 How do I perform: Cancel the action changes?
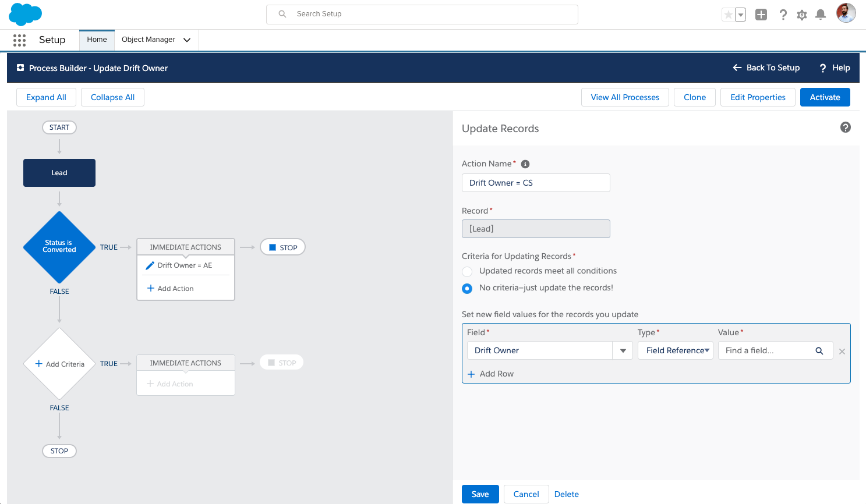pyautogui.click(x=526, y=494)
